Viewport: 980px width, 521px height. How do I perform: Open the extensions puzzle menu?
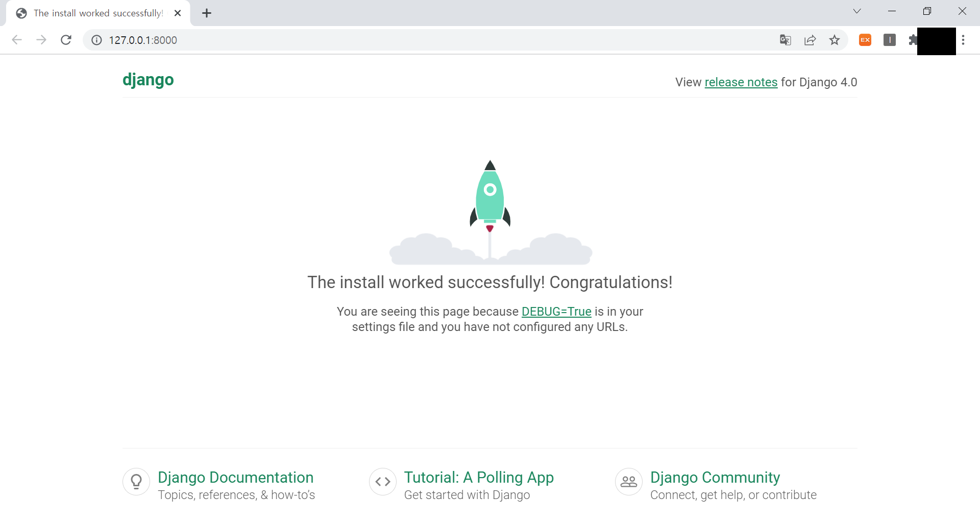[913, 40]
